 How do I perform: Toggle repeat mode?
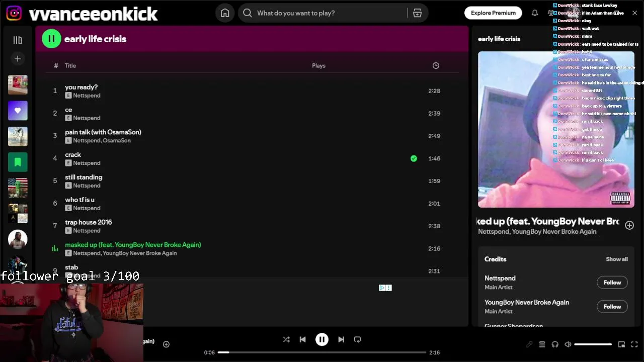(357, 339)
